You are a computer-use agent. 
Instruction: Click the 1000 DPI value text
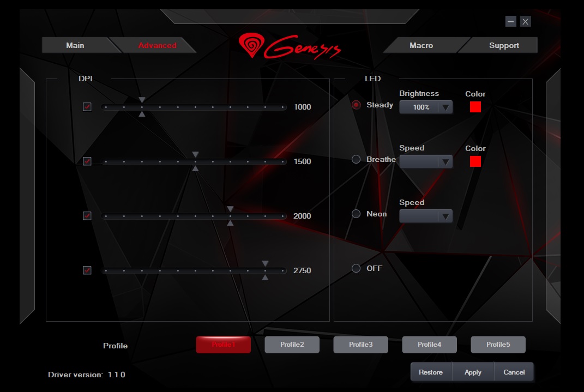click(x=303, y=107)
